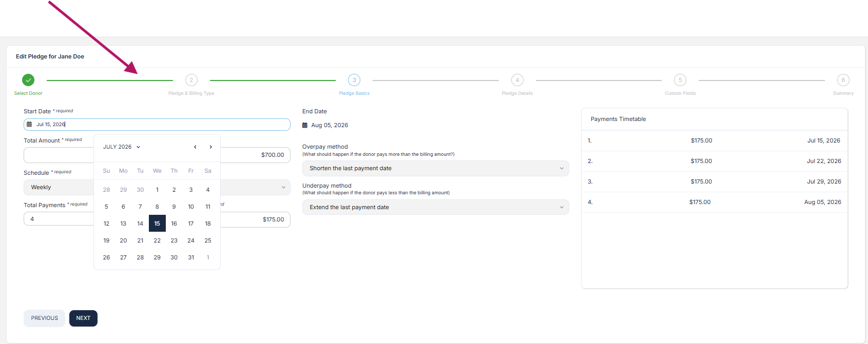The image size is (868, 344).
Task: Click the Edit Pledge for Jane Doe title
Action: (50, 56)
